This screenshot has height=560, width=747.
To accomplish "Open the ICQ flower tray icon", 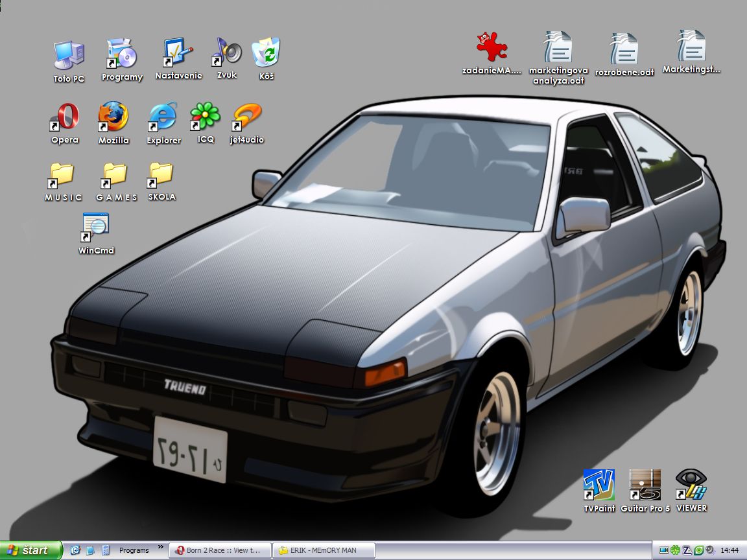I will [676, 550].
